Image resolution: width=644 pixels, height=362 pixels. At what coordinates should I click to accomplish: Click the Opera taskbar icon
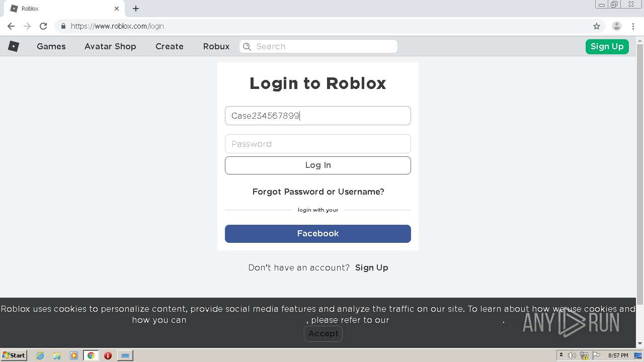tap(108, 355)
